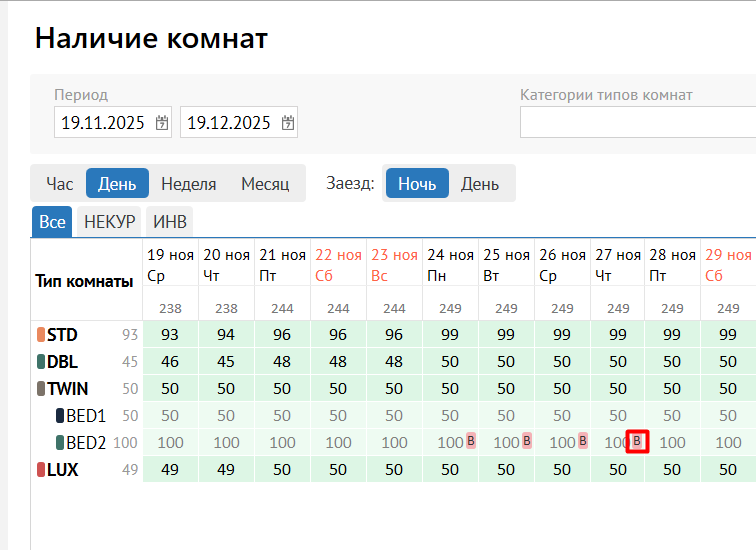
Task: Click the 21 ноя Пт column header
Action: (x=282, y=265)
